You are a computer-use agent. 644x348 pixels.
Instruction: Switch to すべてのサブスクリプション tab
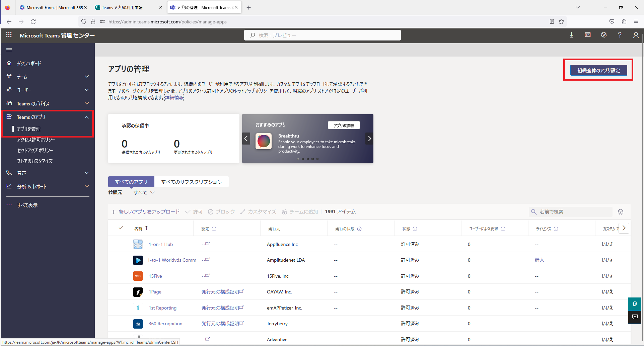pyautogui.click(x=192, y=182)
